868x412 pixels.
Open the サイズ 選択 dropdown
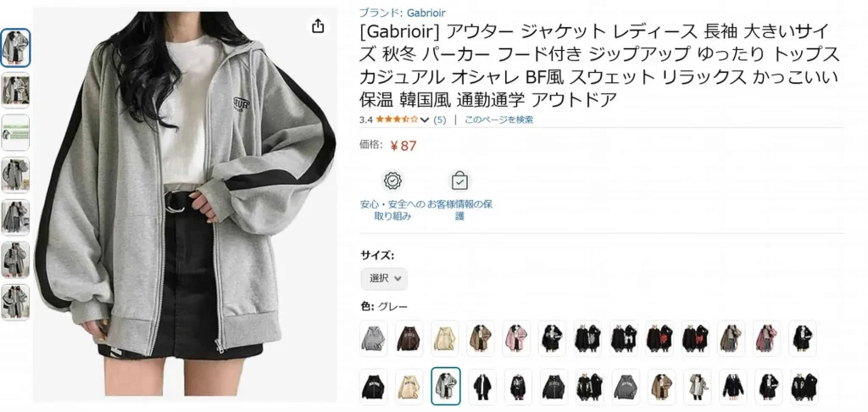(x=384, y=279)
